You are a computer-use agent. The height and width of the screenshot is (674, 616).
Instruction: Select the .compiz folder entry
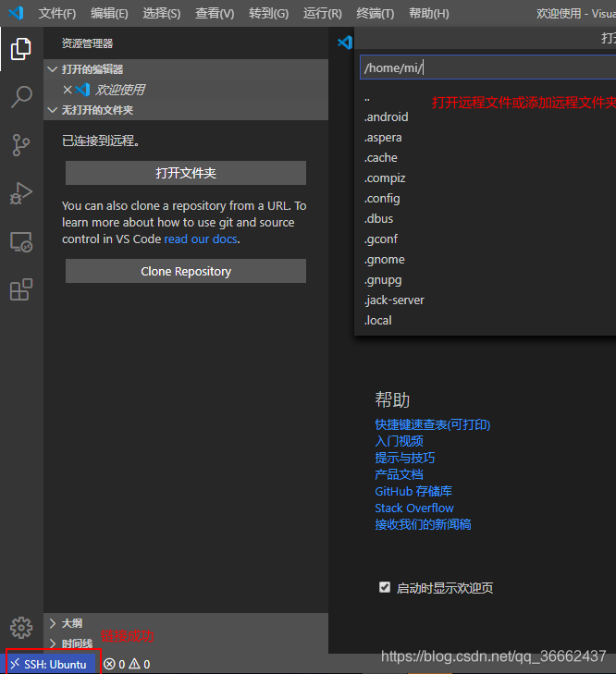(x=486, y=178)
